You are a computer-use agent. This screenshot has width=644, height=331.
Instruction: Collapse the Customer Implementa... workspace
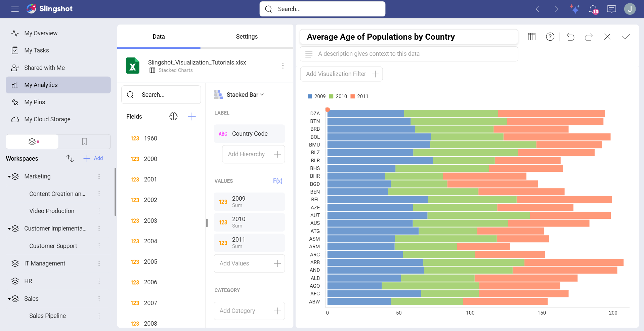tap(9, 229)
